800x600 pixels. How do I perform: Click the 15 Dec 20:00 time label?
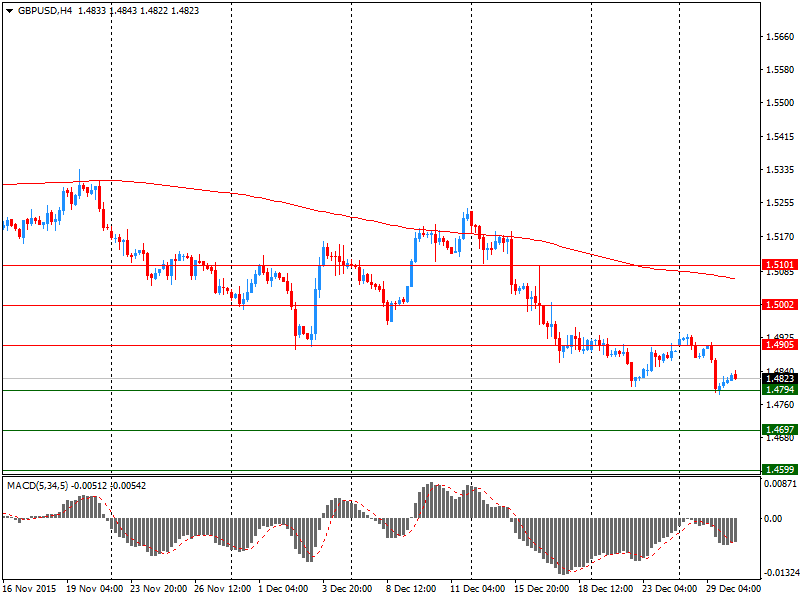tap(541, 588)
